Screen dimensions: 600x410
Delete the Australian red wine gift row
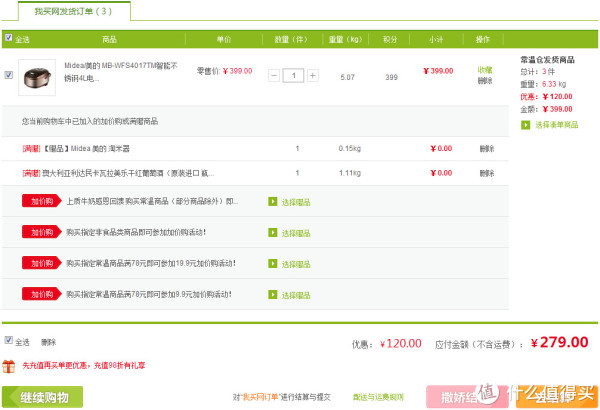pyautogui.click(x=487, y=173)
